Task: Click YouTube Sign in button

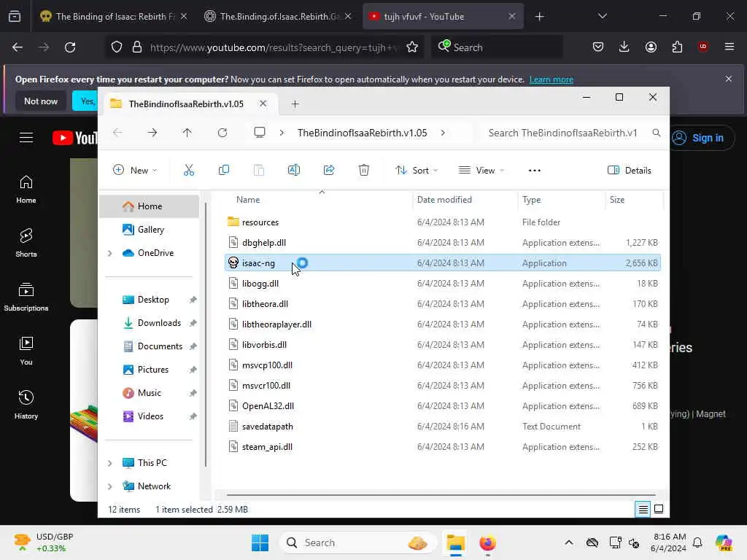Action: pos(702,138)
